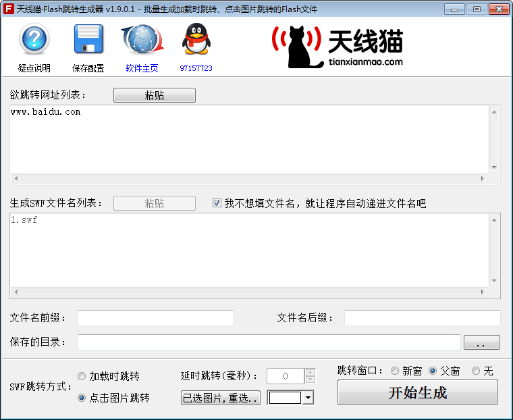This screenshot has height=420, width=513.
Task: Click the QQ penguin icon
Action: click(x=196, y=38)
